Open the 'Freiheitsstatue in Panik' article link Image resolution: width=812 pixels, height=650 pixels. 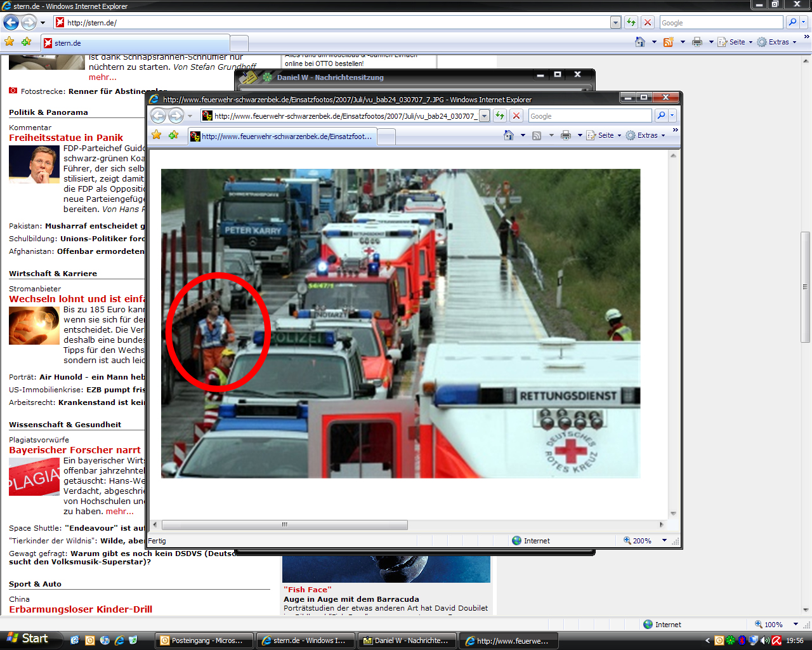click(66, 138)
